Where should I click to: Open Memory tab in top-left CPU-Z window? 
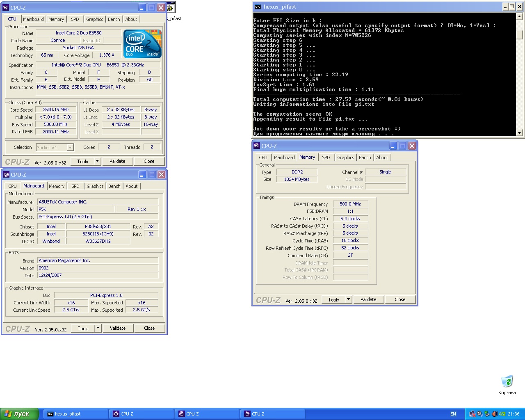tap(56, 19)
